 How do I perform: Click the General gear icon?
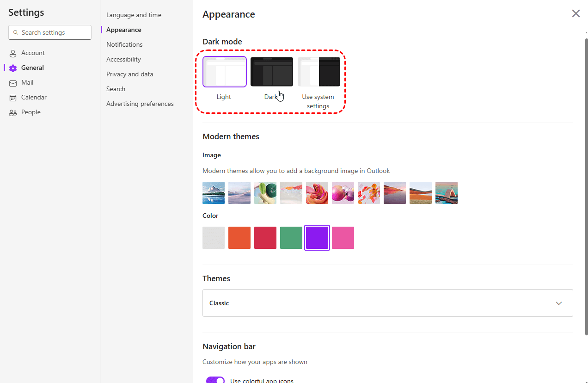coord(13,68)
